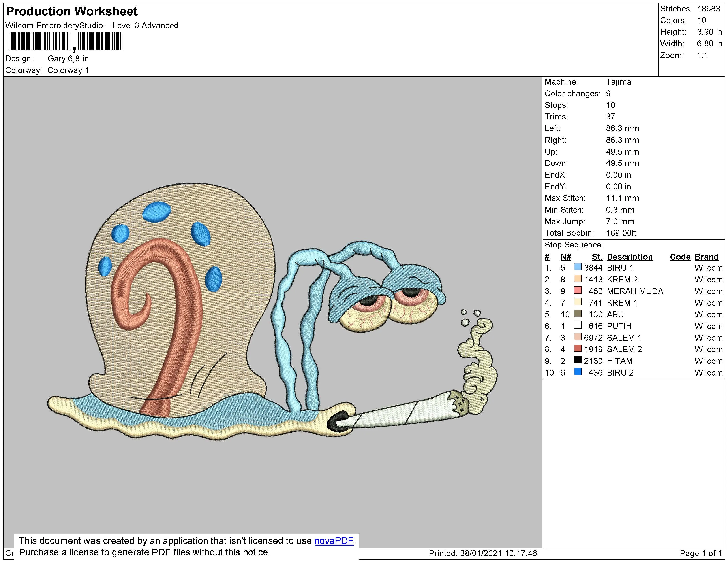Click the Code column header
728x563 pixels.
[680, 257]
